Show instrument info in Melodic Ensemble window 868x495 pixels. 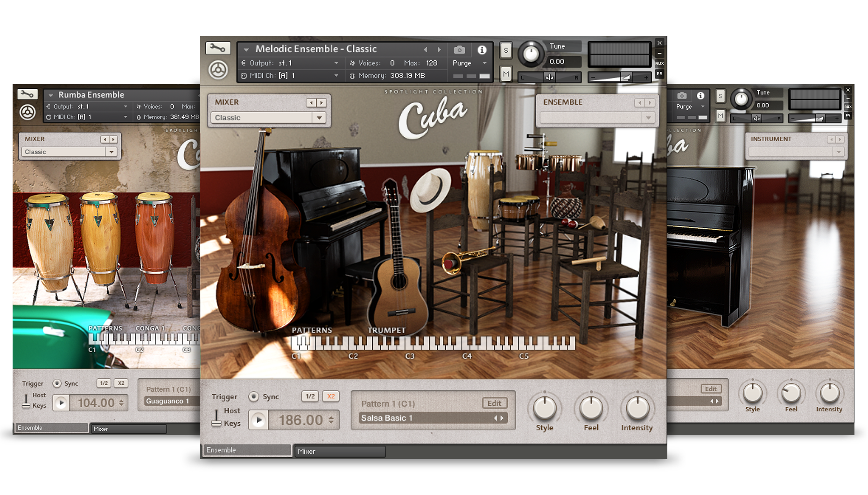[x=482, y=49]
